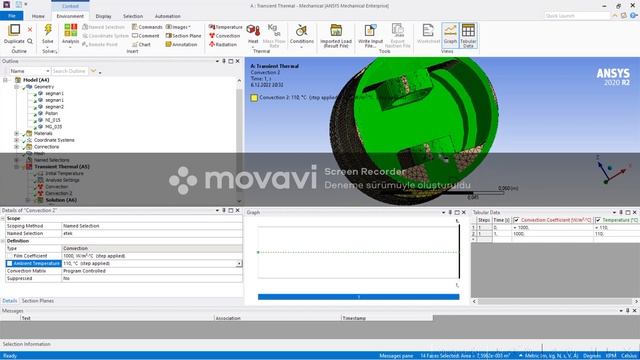Click the Named Selection value cell in Details

[151, 233]
